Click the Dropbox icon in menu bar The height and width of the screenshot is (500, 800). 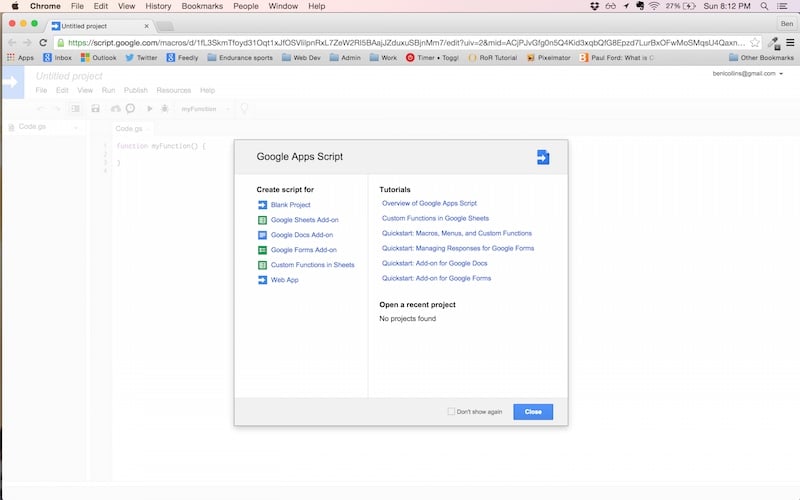tap(595, 6)
